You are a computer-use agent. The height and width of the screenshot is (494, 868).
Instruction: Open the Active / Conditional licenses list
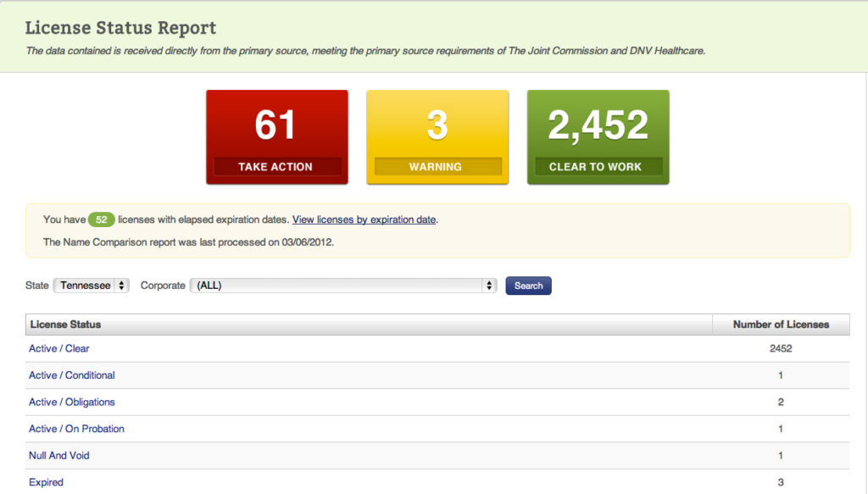tap(71, 375)
